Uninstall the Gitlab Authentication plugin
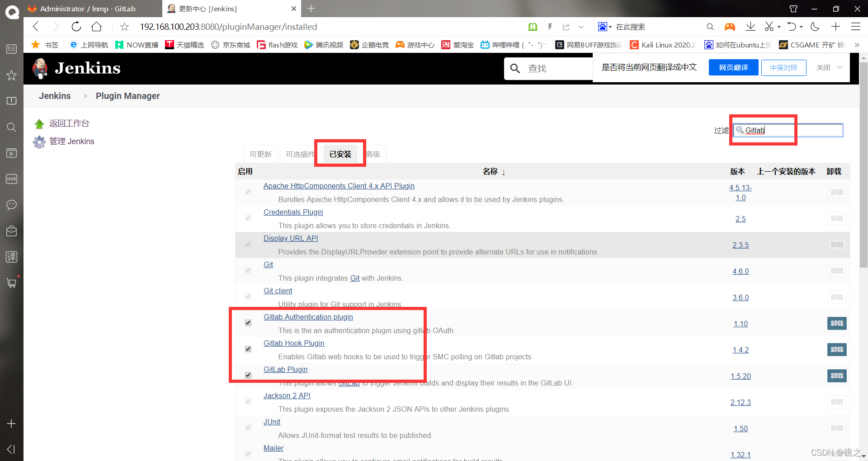The width and height of the screenshot is (868, 461). (837, 323)
